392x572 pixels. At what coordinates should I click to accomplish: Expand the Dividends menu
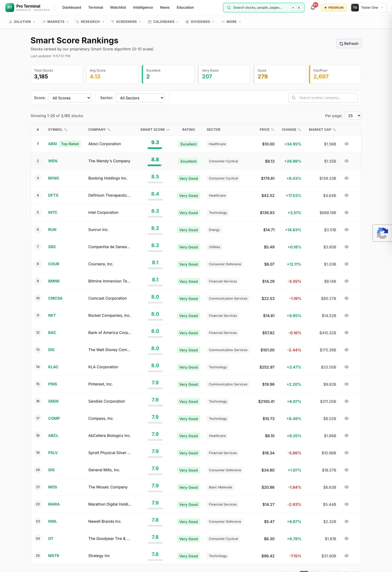(x=200, y=22)
